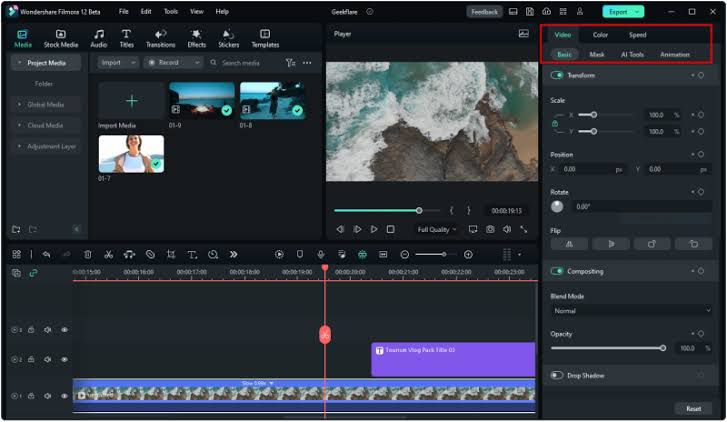This screenshot has height=422, width=727.
Task: Open the Full Quality dropdown
Action: click(437, 229)
